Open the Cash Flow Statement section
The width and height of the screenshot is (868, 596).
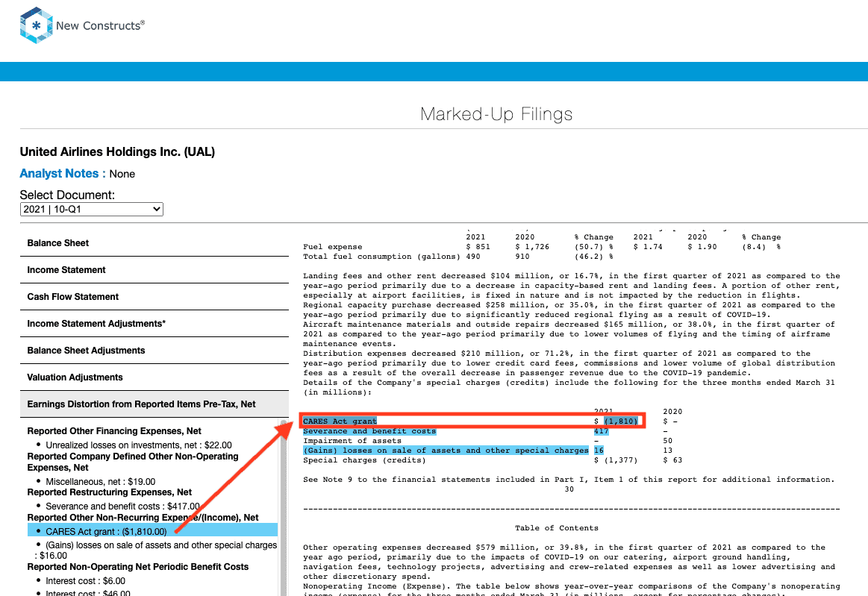(154, 297)
